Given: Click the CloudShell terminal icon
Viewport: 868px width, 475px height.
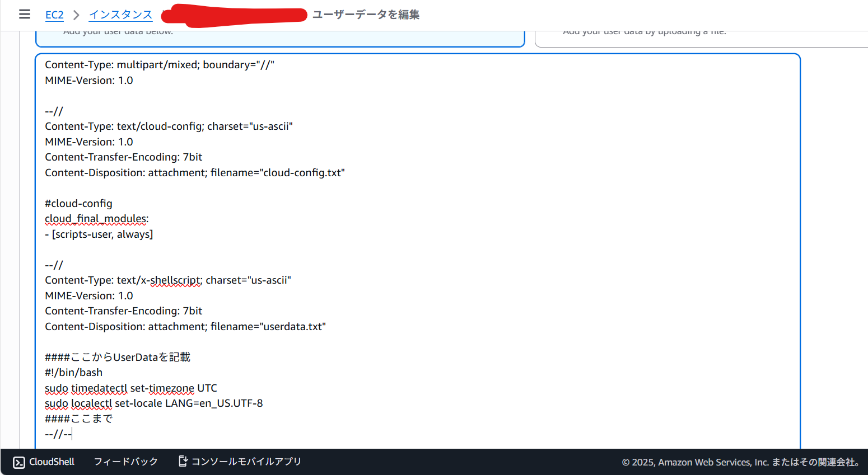Looking at the screenshot, I should [x=19, y=462].
